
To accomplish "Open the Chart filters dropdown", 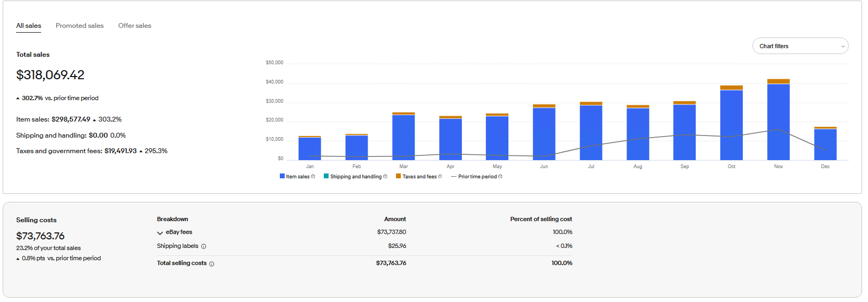I will pyautogui.click(x=800, y=46).
